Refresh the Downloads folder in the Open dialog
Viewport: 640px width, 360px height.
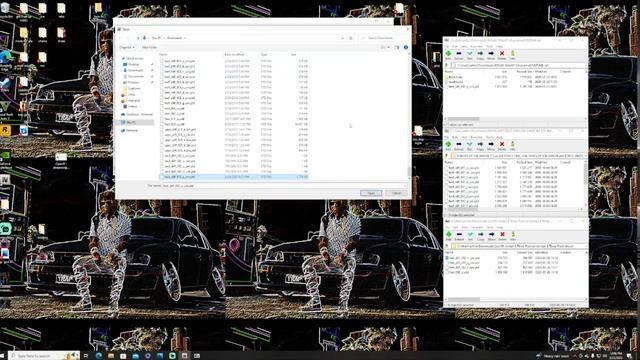pos(351,38)
